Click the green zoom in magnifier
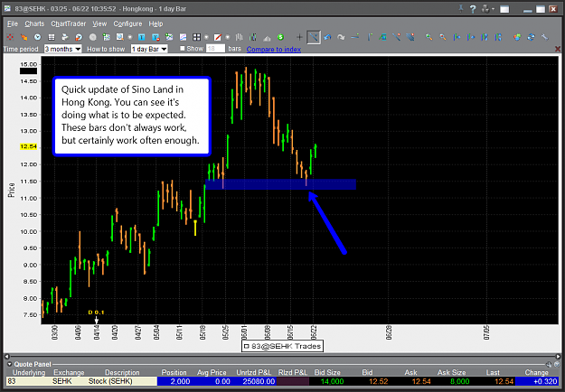 pos(428,37)
